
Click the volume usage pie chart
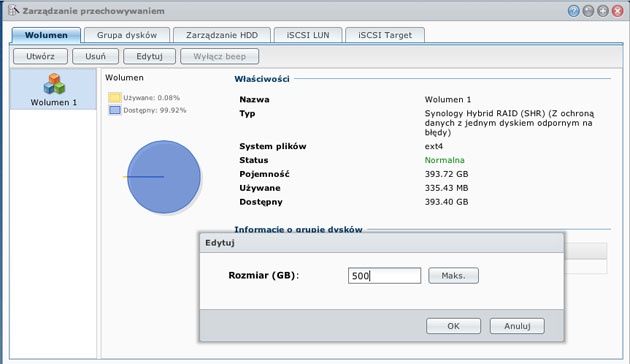pos(164,177)
